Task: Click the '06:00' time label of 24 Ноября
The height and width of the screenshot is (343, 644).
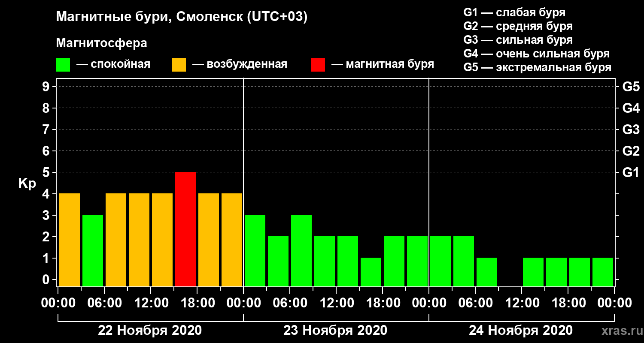Action: click(x=475, y=303)
